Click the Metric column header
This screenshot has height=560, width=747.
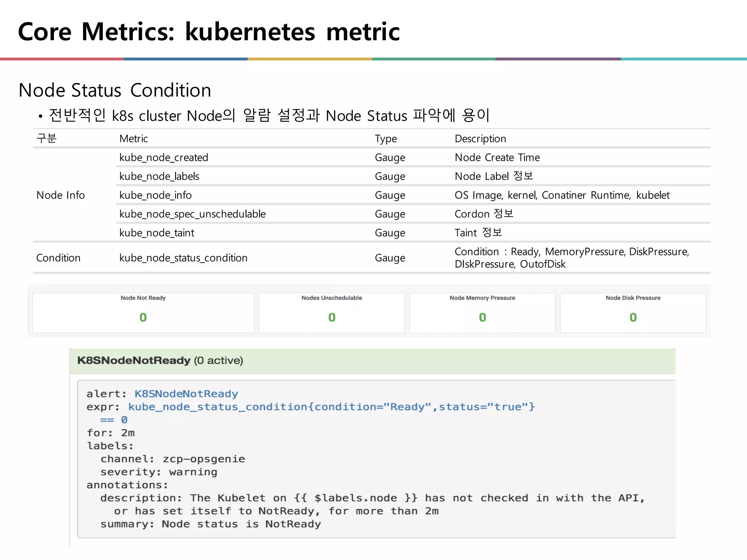[x=133, y=139]
